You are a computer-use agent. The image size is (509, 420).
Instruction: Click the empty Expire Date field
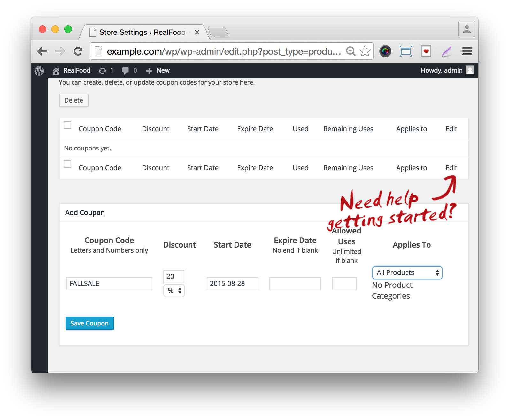click(x=295, y=284)
